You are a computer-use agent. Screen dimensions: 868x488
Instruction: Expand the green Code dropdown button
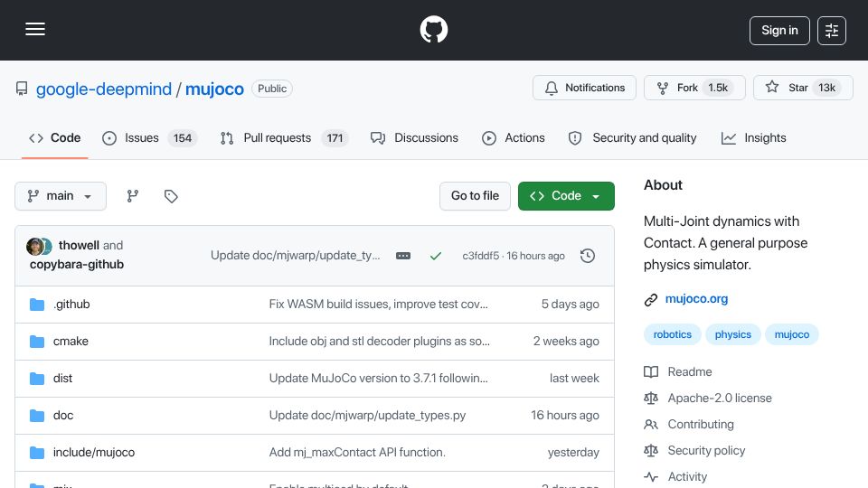click(566, 196)
